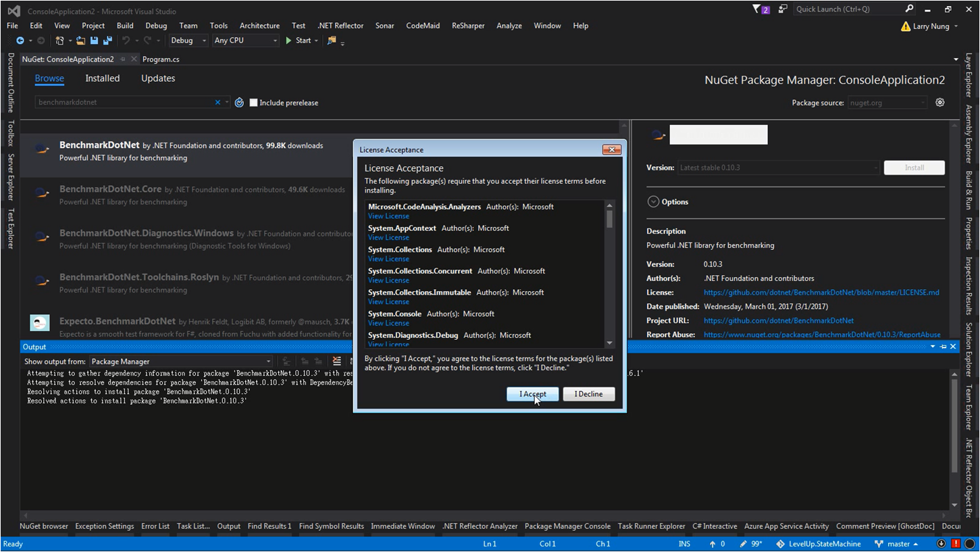Viewport: 980px width, 552px height.
Task: Open the CodeMaid menu
Action: pyautogui.click(x=423, y=26)
